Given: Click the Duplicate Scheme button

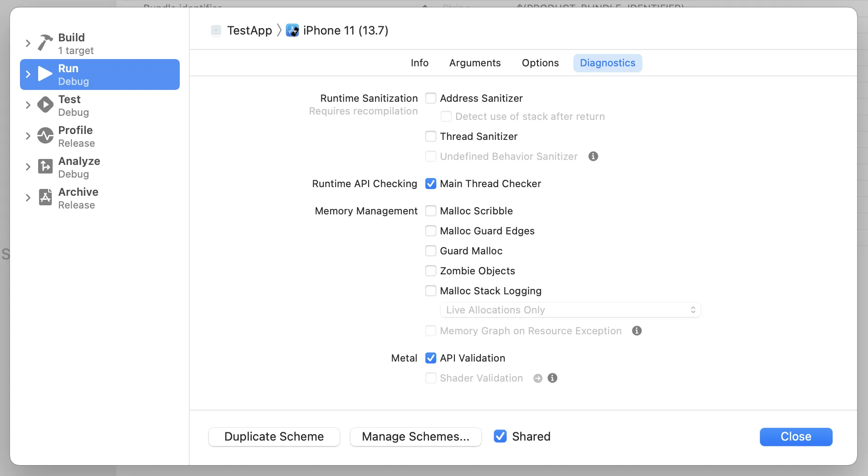Looking at the screenshot, I should tap(274, 436).
